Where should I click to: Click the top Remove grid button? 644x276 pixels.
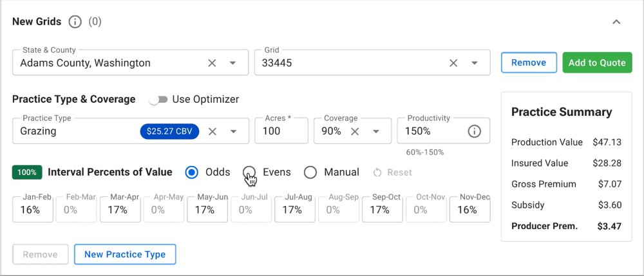529,63
